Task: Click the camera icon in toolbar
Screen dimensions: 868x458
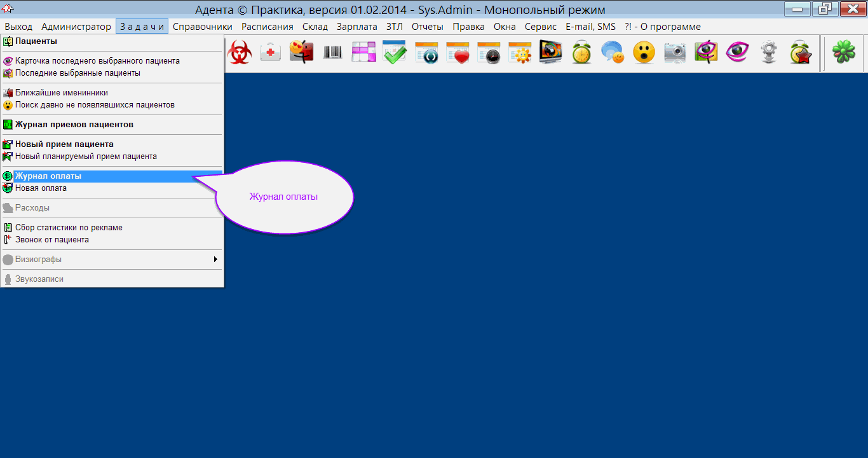Action: click(x=675, y=53)
